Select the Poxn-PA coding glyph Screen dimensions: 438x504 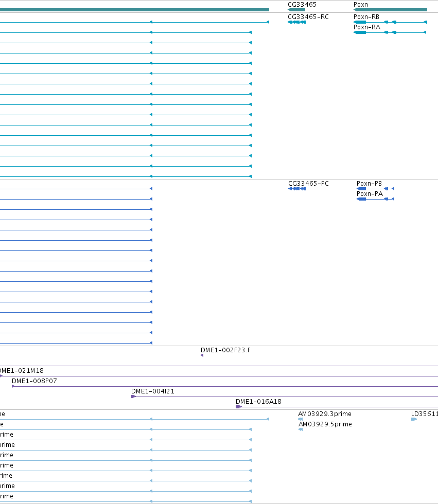click(375, 200)
